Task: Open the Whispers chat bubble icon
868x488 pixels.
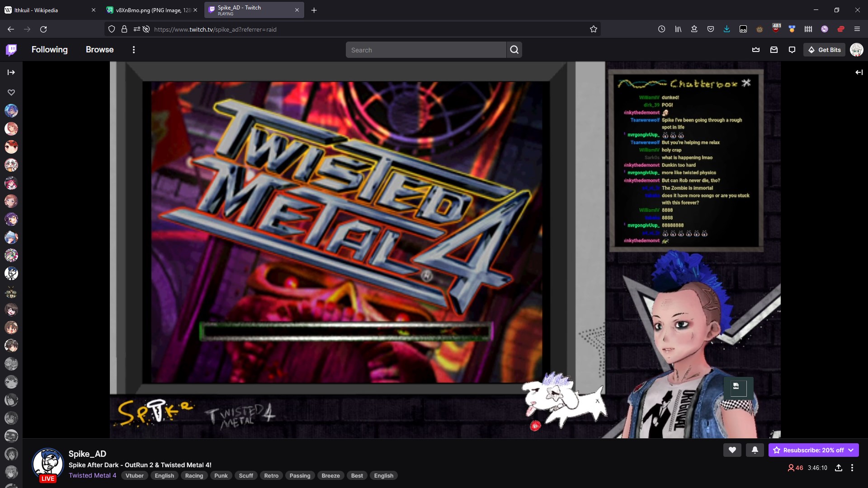Action: (792, 50)
